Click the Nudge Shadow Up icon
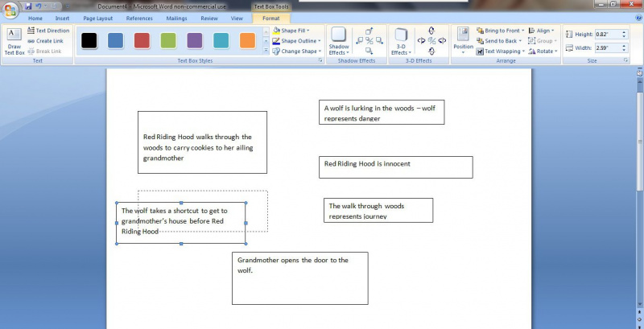644x329 pixels. click(x=369, y=31)
